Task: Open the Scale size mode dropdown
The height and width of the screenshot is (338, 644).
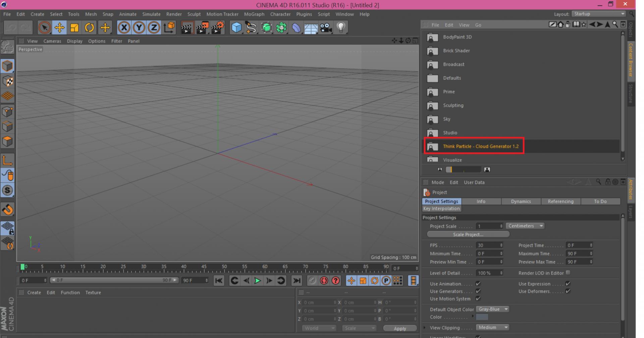Action: pyautogui.click(x=359, y=328)
